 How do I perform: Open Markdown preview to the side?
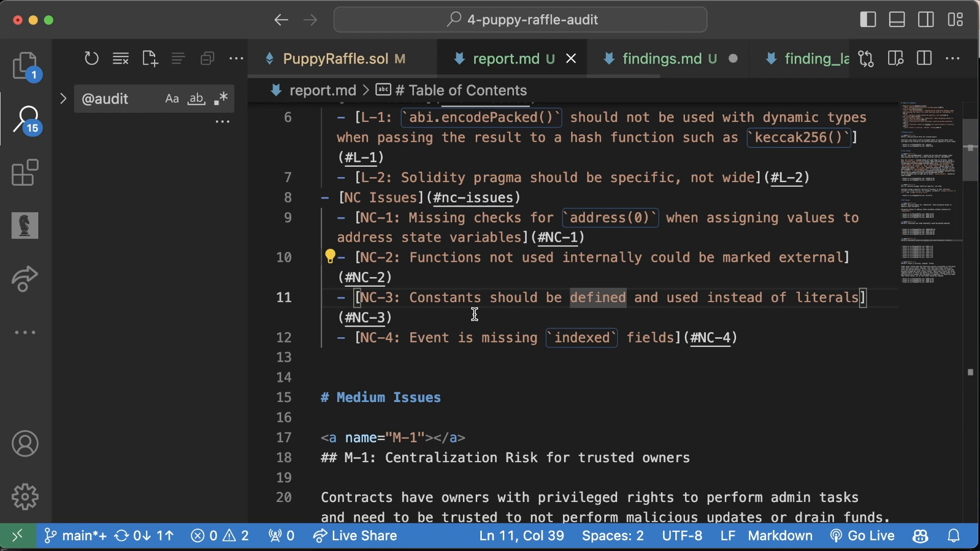pos(895,59)
